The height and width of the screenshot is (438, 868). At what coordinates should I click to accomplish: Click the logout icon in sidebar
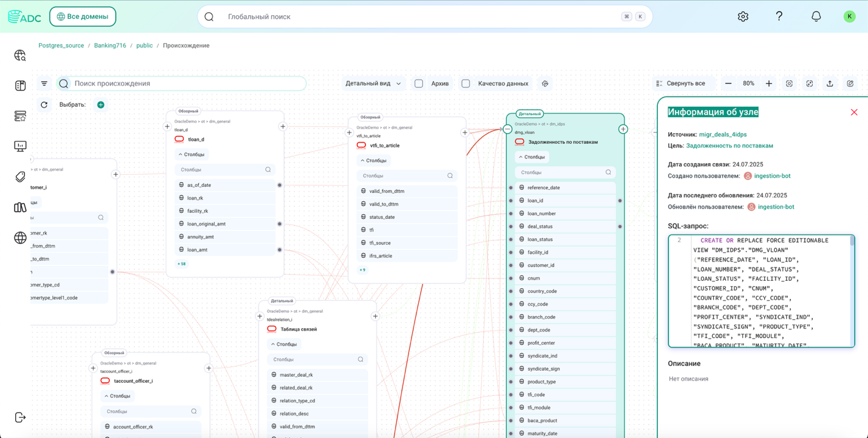(x=20, y=417)
